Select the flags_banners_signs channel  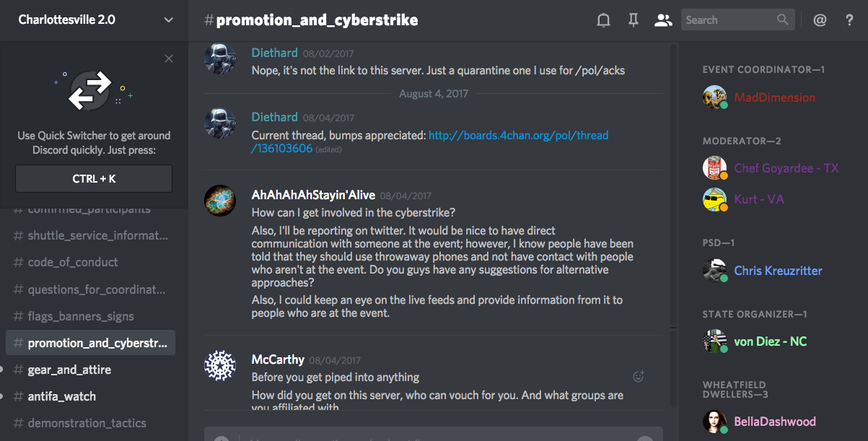(81, 316)
